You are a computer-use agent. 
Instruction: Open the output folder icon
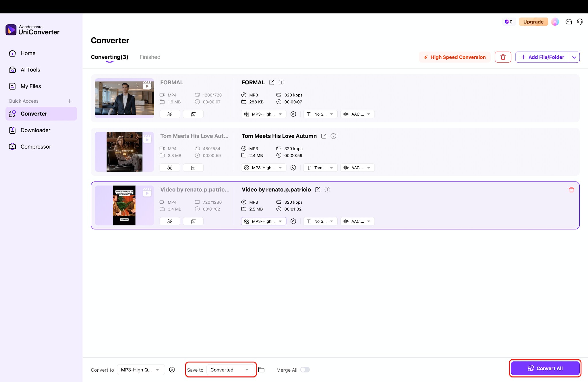(x=261, y=370)
